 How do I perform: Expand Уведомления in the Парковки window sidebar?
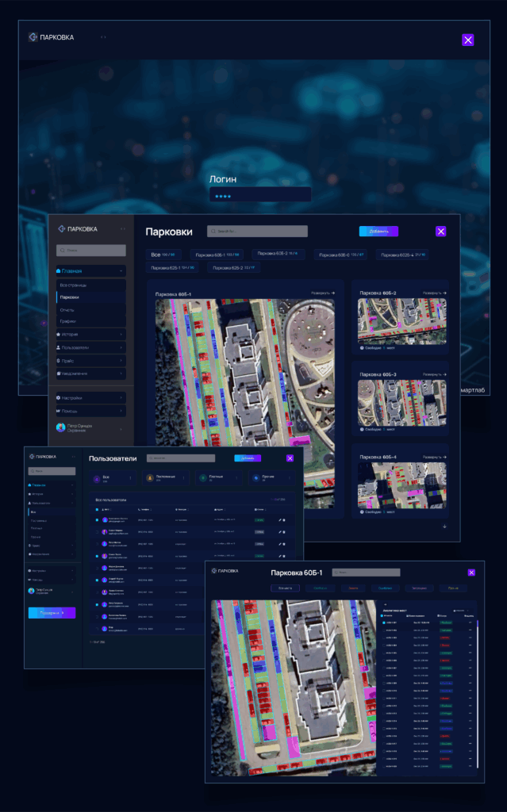(x=90, y=373)
